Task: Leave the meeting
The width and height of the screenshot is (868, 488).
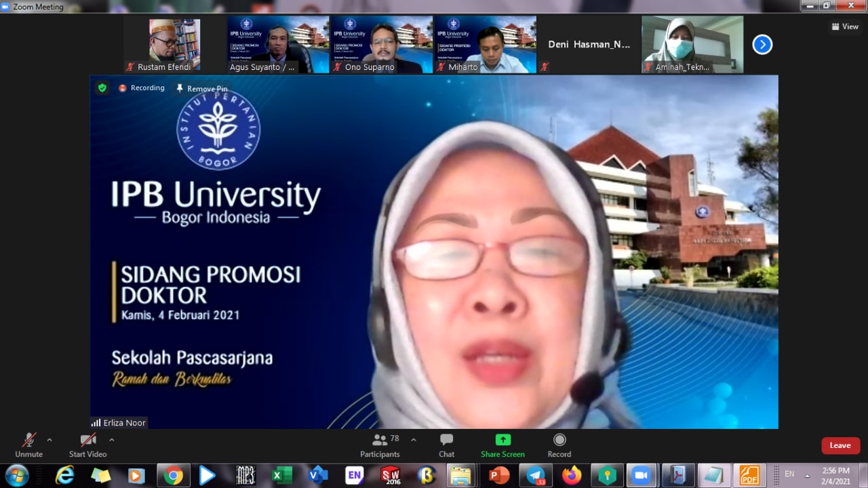Action: pyautogui.click(x=840, y=445)
